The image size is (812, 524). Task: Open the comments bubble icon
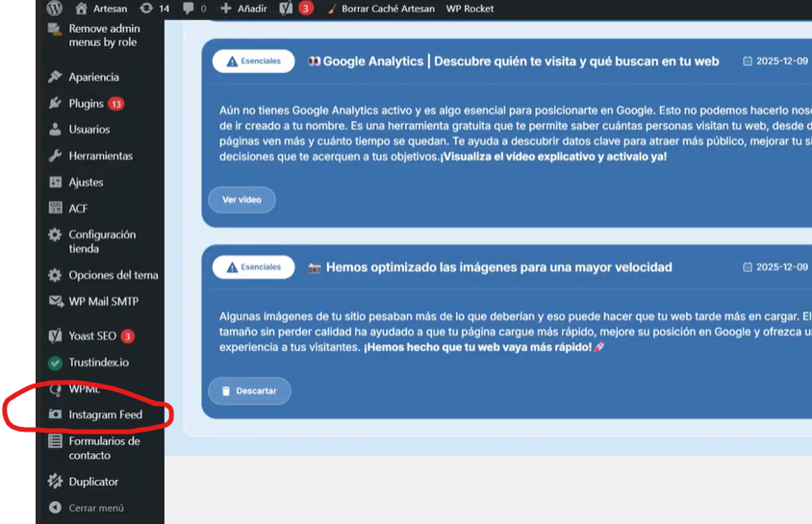pyautogui.click(x=189, y=9)
